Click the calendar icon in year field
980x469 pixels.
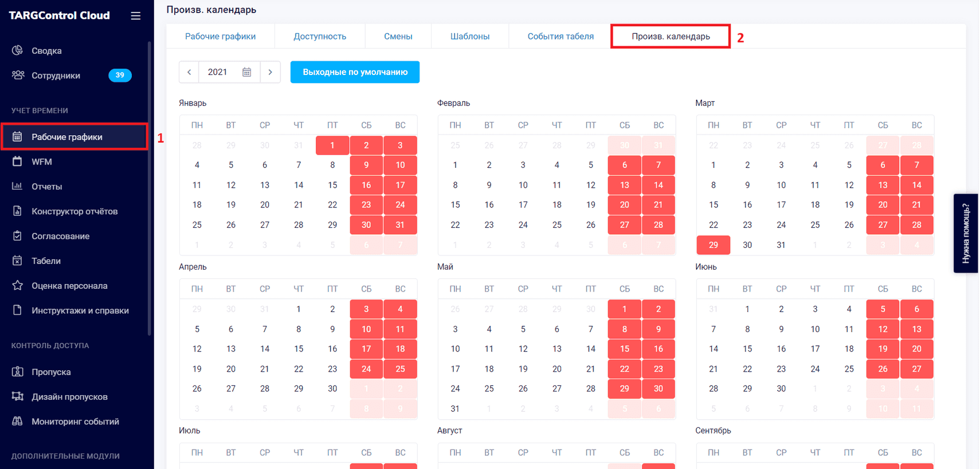(246, 72)
